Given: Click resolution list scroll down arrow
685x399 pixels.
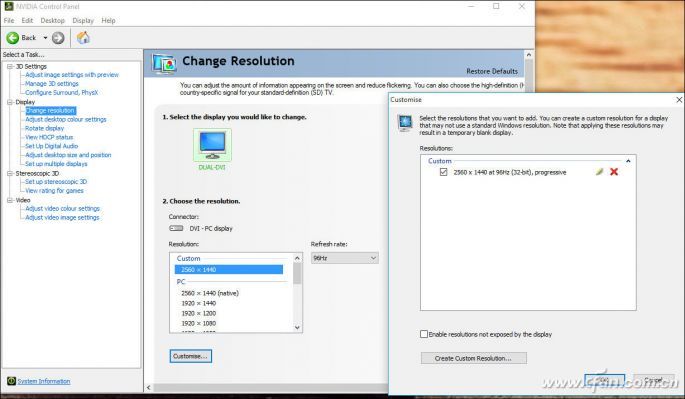Looking at the screenshot, I should pos(298,327).
